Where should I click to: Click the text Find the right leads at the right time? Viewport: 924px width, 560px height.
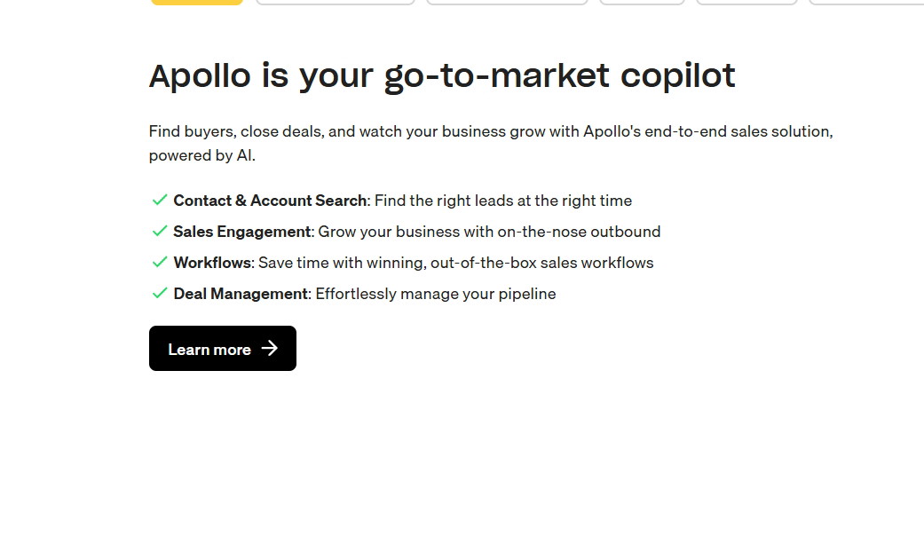pos(503,201)
